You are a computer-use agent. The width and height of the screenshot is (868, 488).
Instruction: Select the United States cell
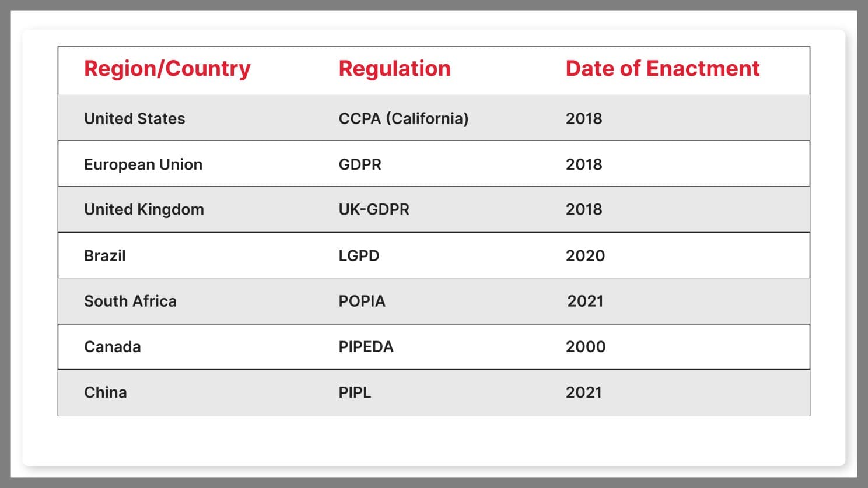point(134,118)
